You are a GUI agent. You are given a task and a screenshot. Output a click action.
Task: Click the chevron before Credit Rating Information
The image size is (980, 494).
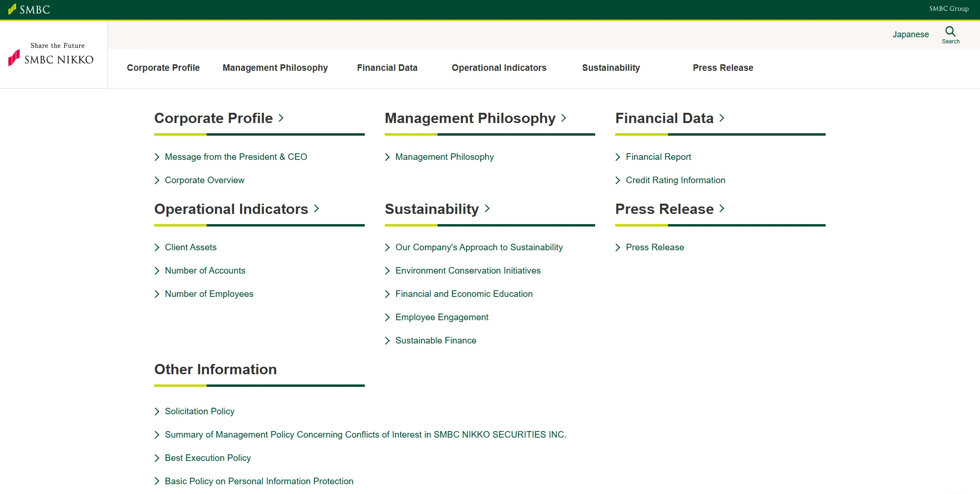pos(618,180)
